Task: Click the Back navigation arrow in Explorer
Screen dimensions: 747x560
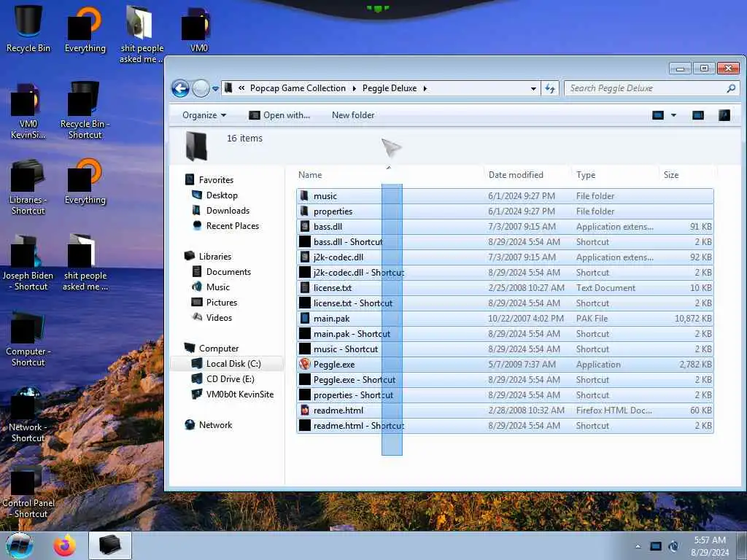Action: [180, 88]
